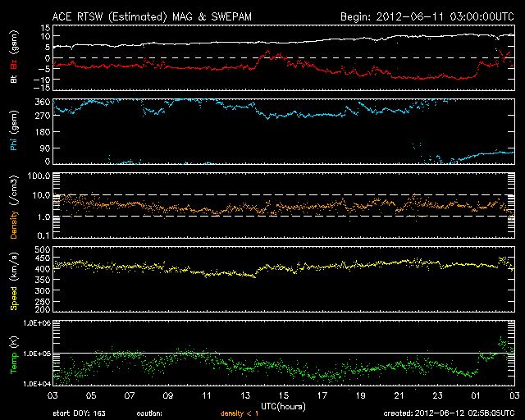Screen dimensions: 525x420
Task: Select the cyan 'Phi (gsm)' axis label
Action: tap(14, 131)
